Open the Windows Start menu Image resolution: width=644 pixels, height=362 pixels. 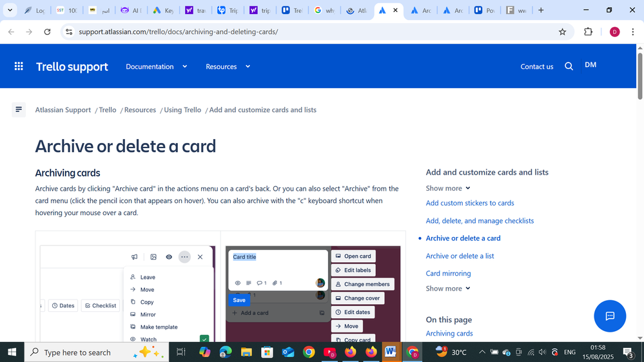pos(12,352)
